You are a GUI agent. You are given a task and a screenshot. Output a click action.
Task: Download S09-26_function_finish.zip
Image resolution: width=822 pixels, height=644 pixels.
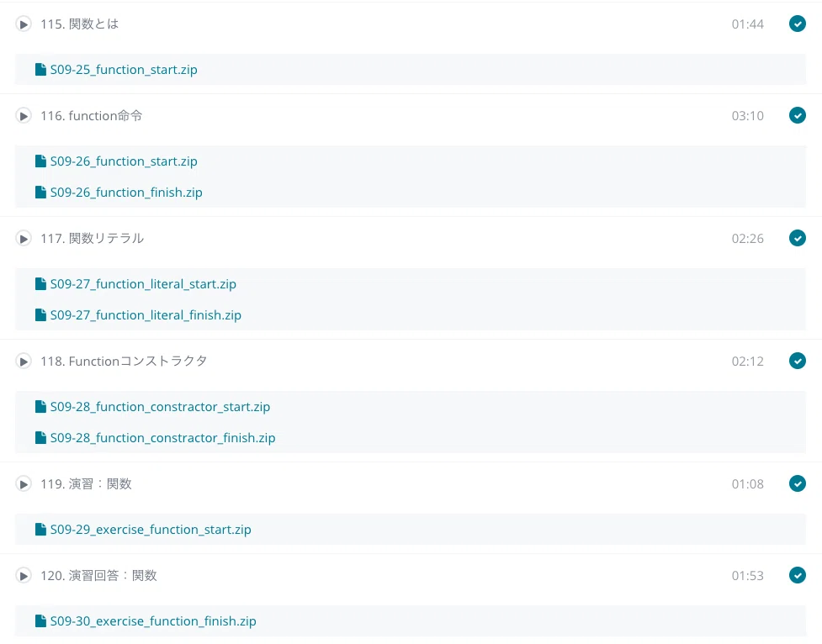126,193
